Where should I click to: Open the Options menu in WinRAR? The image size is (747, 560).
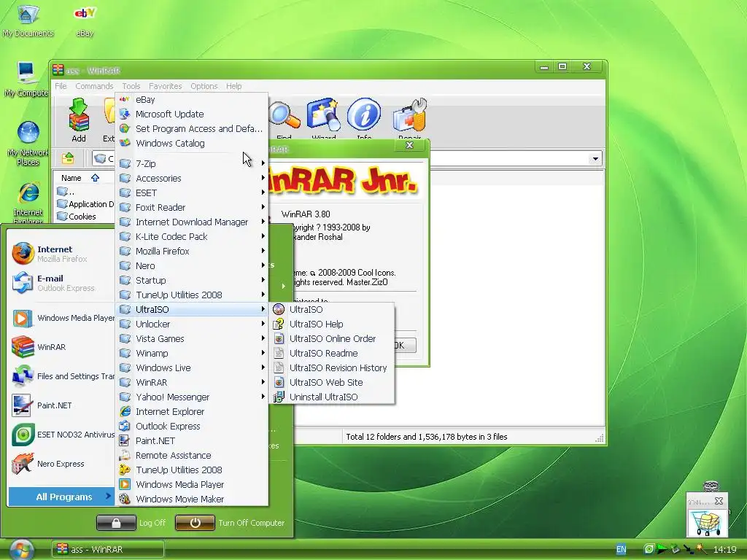[x=204, y=86]
